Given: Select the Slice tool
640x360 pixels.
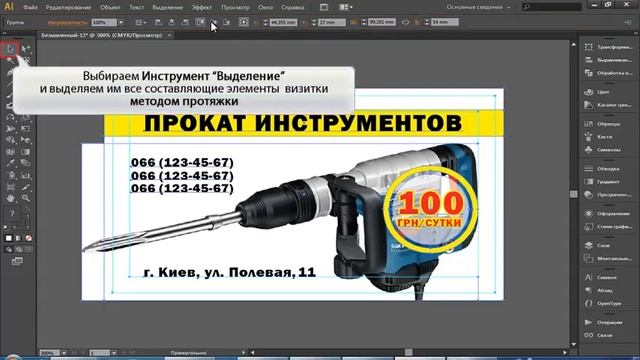Looking at the screenshot, I should pyautogui.click(x=26, y=187).
